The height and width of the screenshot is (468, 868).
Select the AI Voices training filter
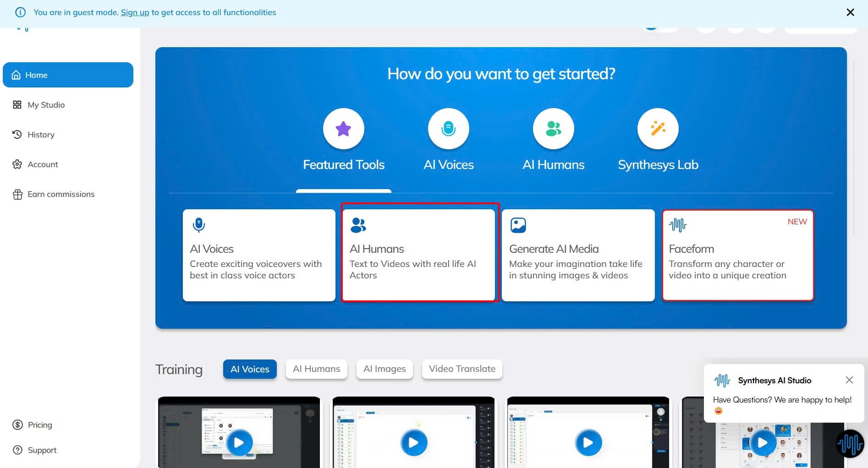(250, 369)
